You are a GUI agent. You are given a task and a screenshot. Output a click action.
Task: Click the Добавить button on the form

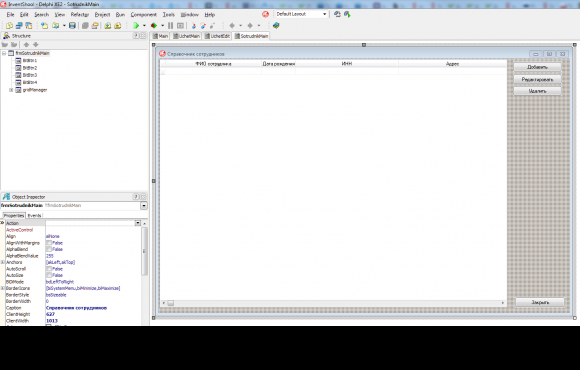[x=537, y=67]
